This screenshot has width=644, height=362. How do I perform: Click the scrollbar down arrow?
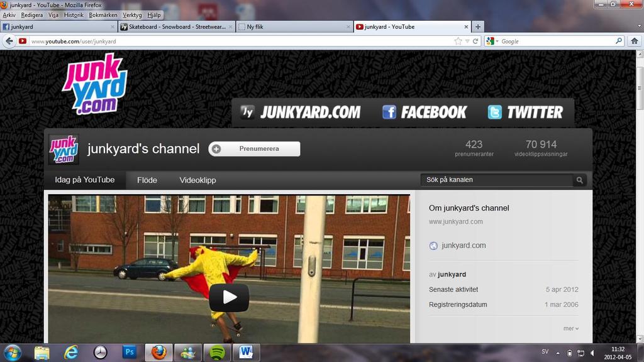coord(640,339)
